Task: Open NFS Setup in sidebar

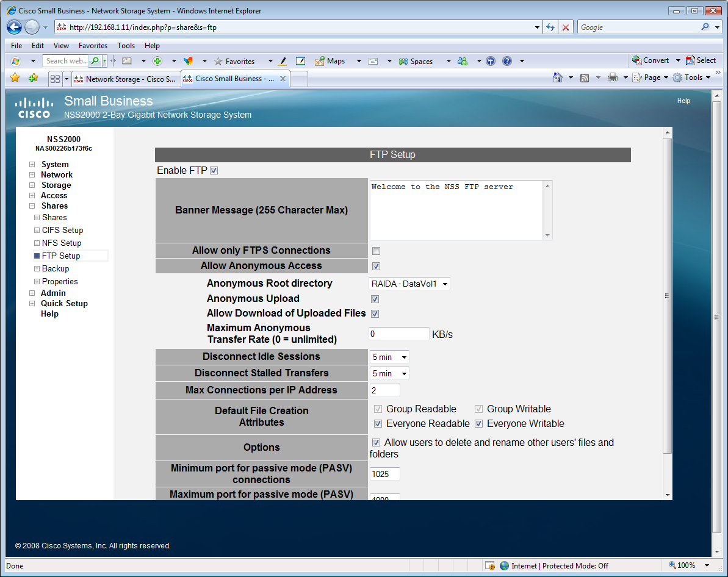Action: click(61, 243)
